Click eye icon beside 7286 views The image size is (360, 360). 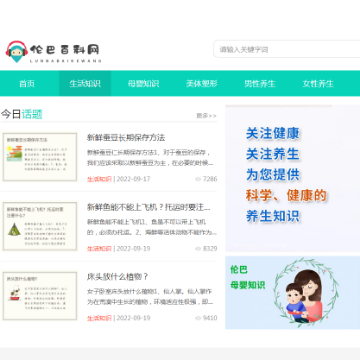[198, 179]
